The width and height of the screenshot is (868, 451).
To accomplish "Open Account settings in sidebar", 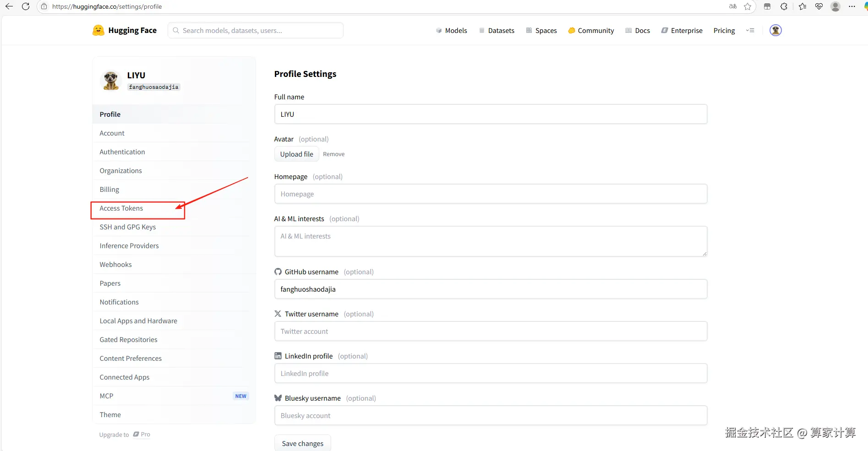I will pos(174,133).
